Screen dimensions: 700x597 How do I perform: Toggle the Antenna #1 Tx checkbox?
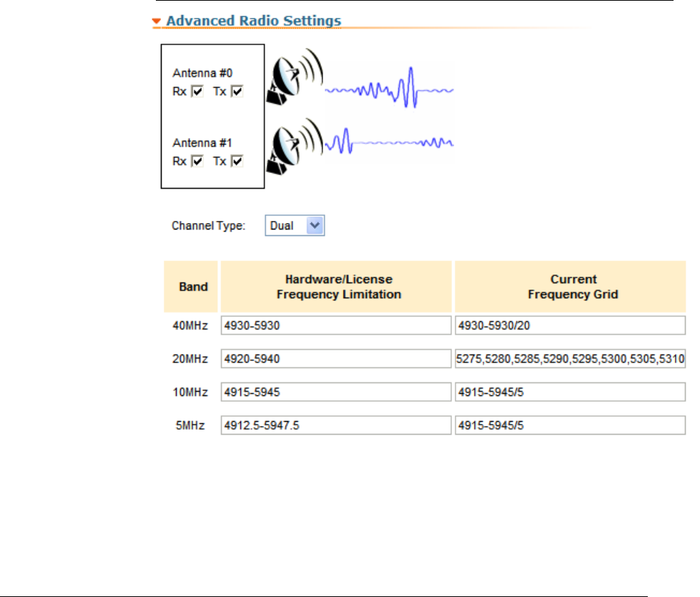coord(237,161)
